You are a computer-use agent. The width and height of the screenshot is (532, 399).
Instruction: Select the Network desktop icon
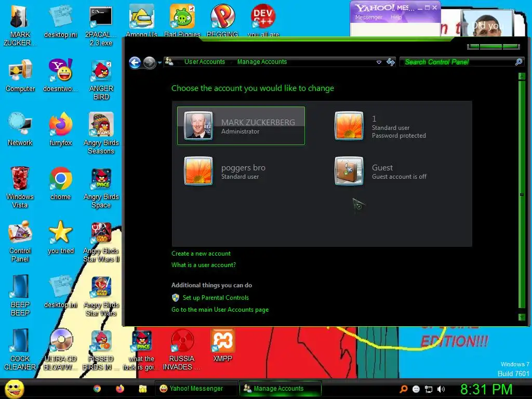pyautogui.click(x=20, y=129)
